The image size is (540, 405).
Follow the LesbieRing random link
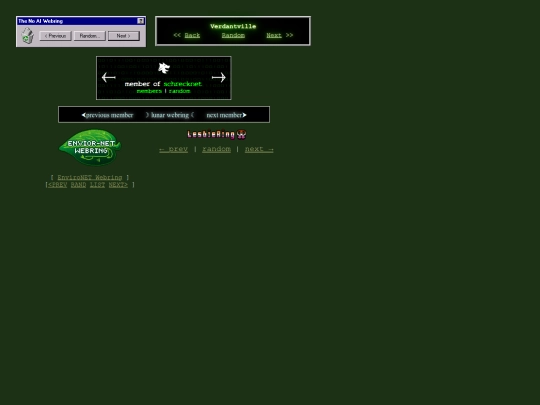pos(216,149)
